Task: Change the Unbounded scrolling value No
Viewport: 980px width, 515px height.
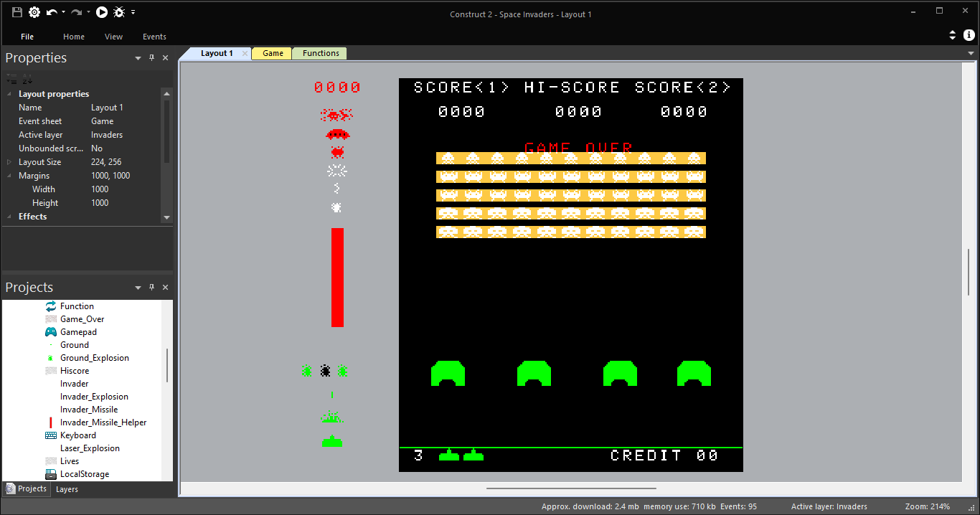Action: [x=125, y=148]
